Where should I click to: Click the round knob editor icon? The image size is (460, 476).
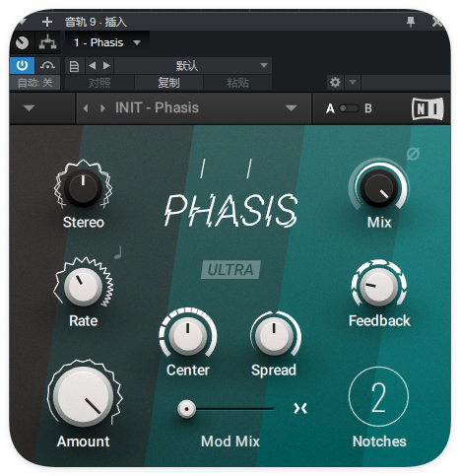tap(22, 42)
